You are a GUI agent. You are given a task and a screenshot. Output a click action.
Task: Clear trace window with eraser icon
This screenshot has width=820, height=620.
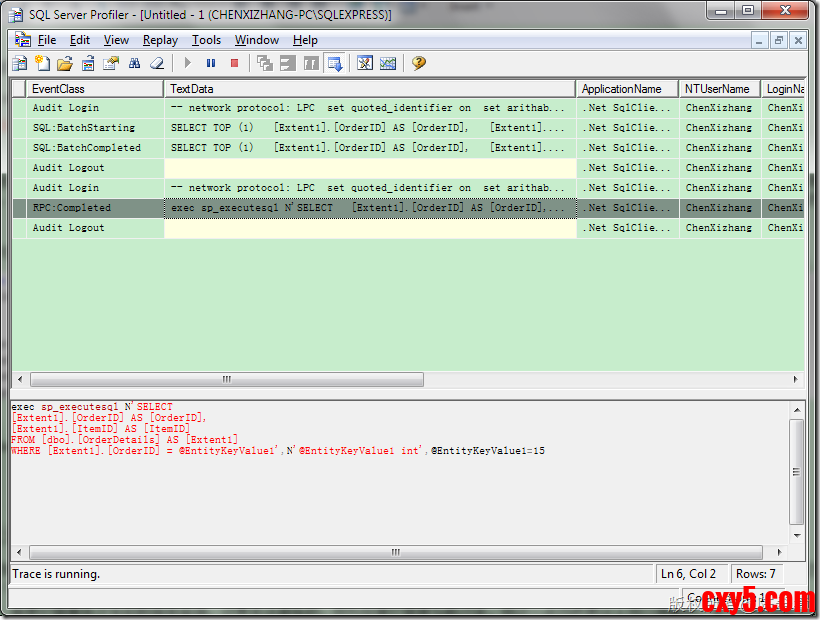pos(157,63)
